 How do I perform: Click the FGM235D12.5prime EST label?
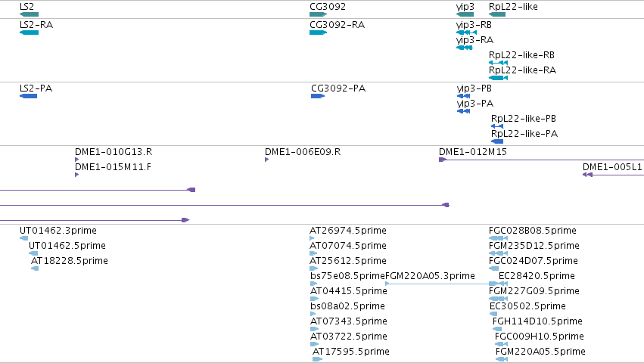tap(534, 246)
